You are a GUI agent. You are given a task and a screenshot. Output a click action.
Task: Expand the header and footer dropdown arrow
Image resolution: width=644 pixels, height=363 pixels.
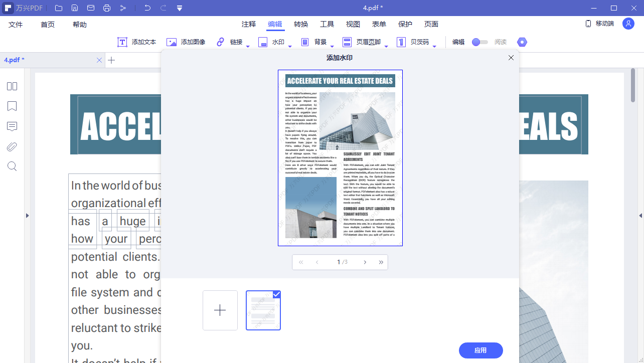click(386, 46)
